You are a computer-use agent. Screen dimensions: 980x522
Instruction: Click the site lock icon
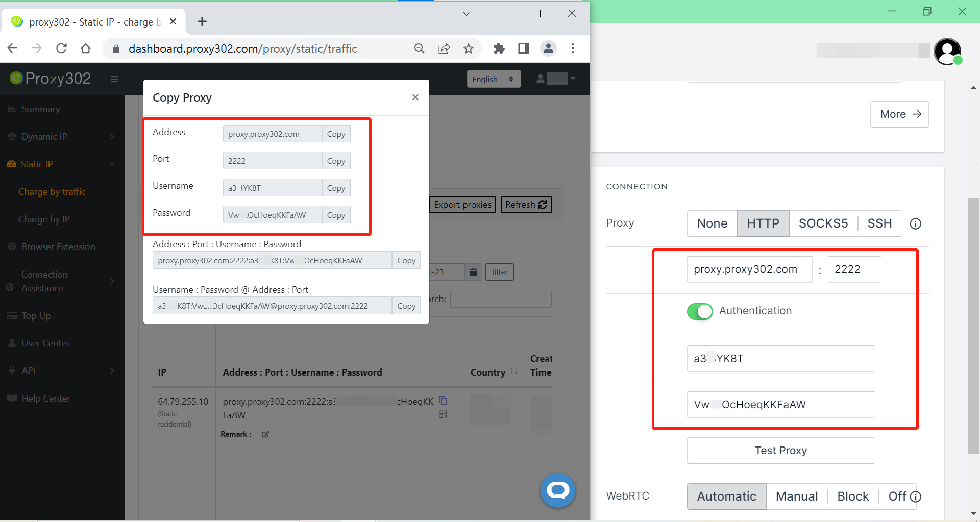tap(116, 48)
